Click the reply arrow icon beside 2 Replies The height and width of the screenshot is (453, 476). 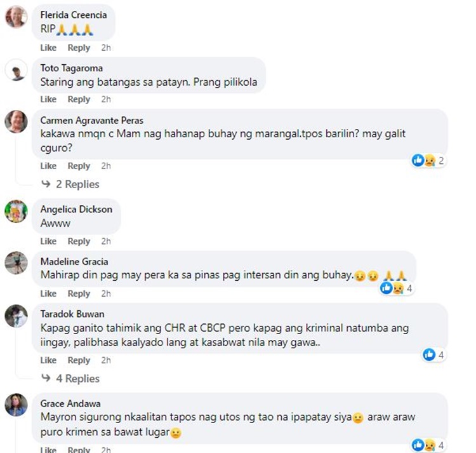(x=46, y=184)
